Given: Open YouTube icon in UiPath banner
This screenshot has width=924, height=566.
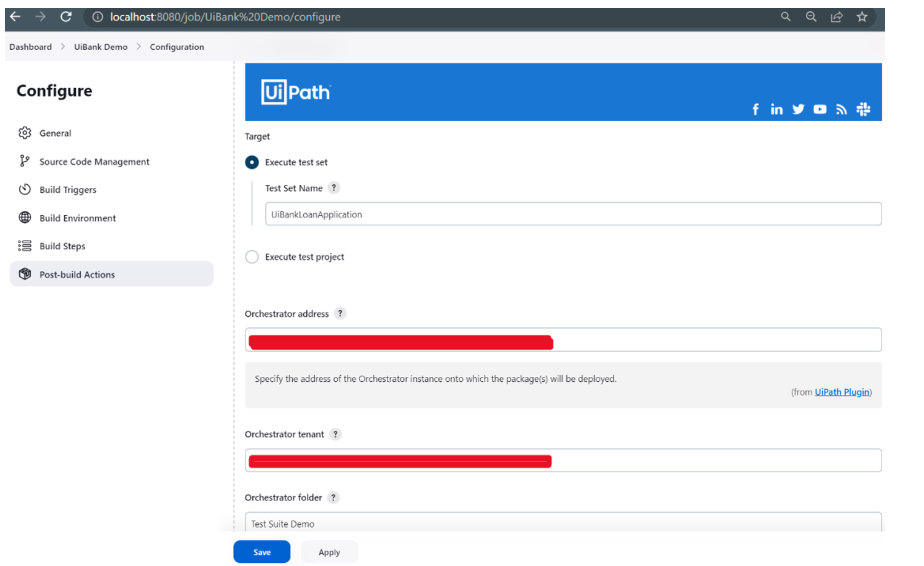Looking at the screenshot, I should pos(820,109).
